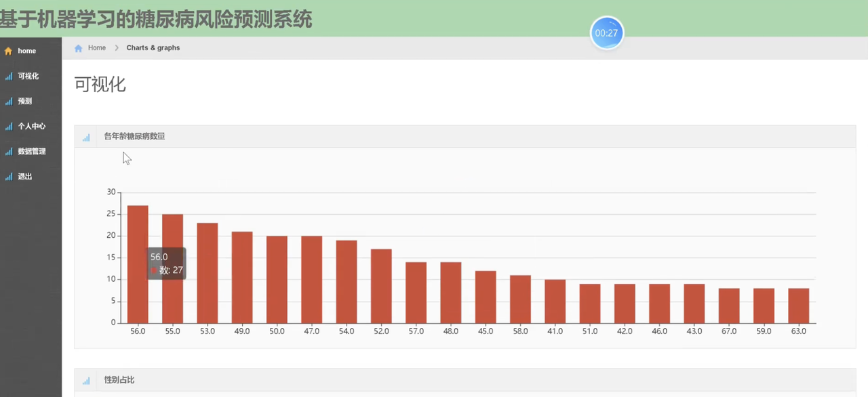This screenshot has height=397, width=868.
Task: Click the bar for age 57.0
Action: point(416,293)
